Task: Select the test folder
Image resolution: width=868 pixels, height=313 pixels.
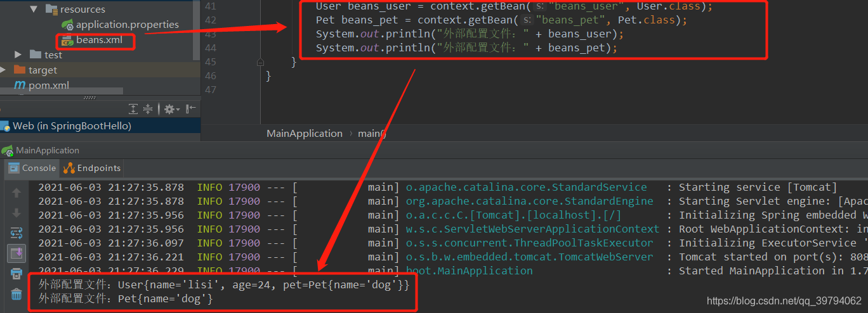Action: [x=53, y=55]
